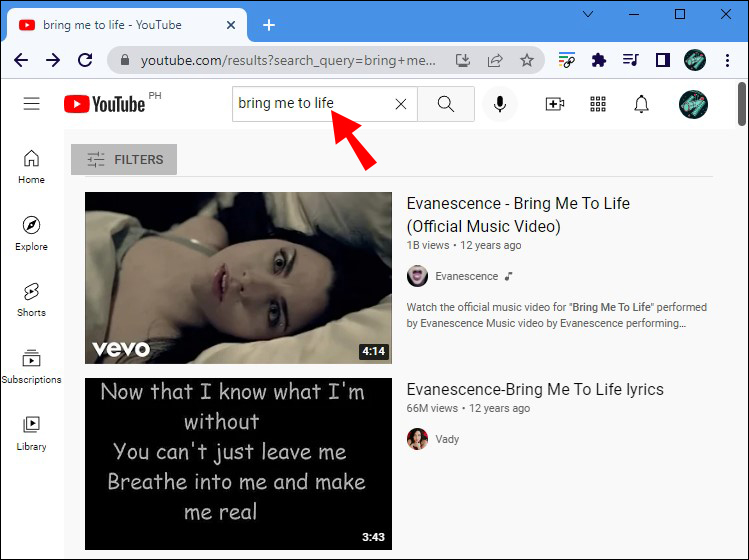
Task: Expand the FILTERS options
Action: point(124,159)
